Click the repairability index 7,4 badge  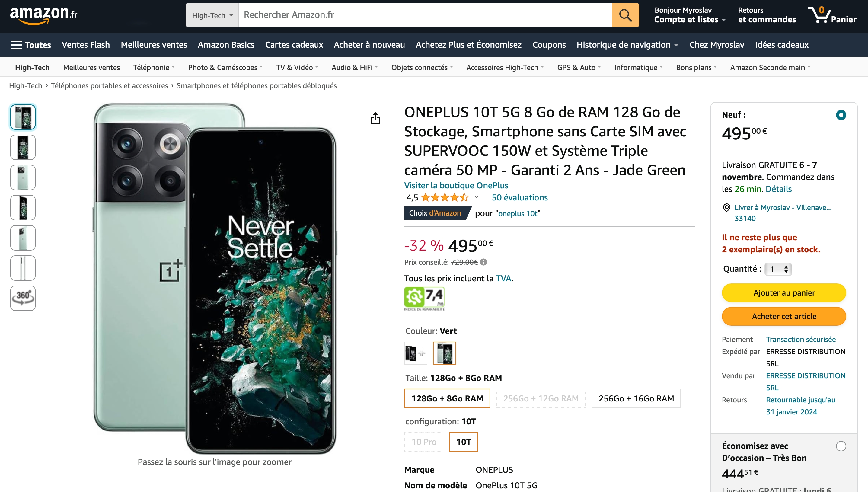(x=424, y=299)
